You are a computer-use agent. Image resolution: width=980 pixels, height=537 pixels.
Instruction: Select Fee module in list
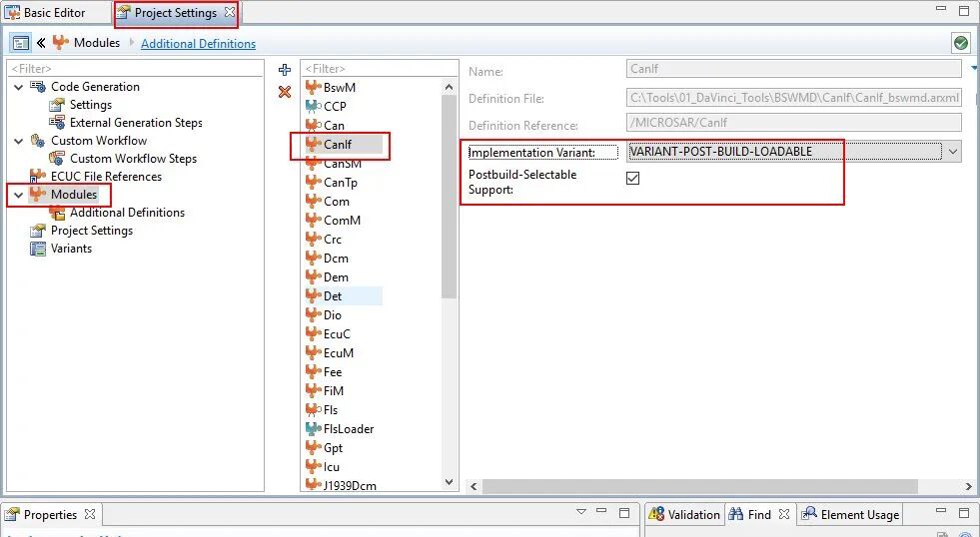[333, 371]
